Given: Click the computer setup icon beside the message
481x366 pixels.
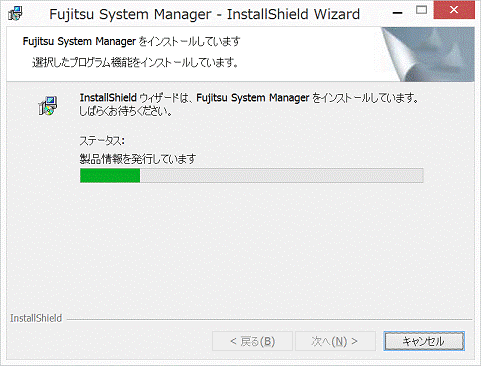Looking at the screenshot, I should click(48, 106).
